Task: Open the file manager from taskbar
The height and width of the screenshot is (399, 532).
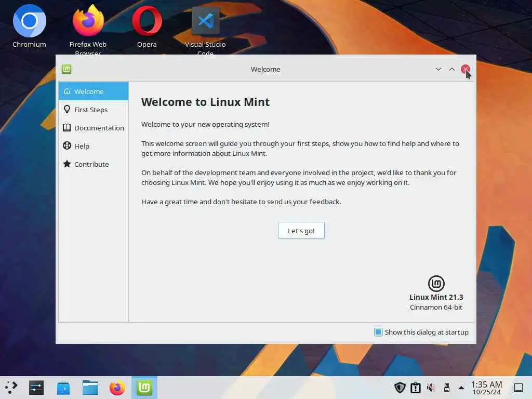Action: (90, 388)
